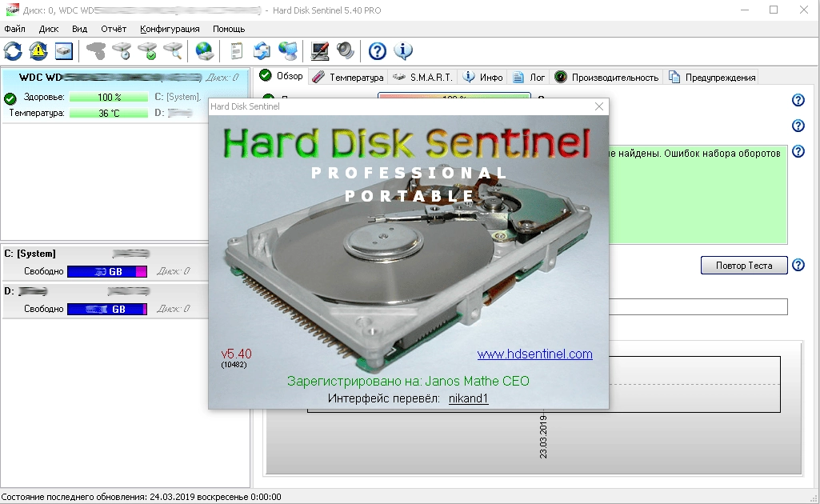This screenshot has width=820, height=504.
Task: Click the disk with magnifier toolbar icon
Action: click(173, 51)
